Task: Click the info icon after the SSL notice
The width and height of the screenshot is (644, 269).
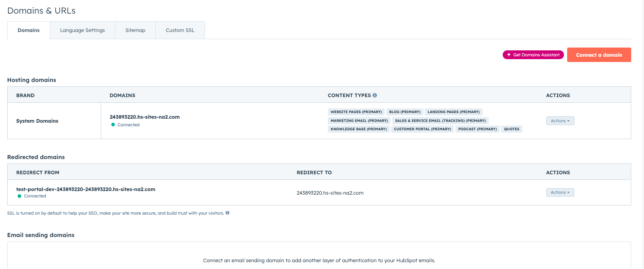Action: coord(227,213)
